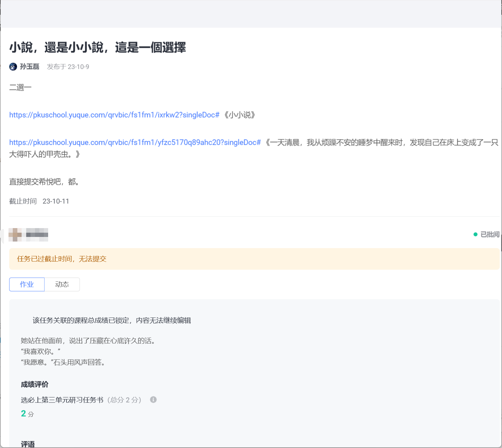Click the 选必上第三单元研习任务书 rubric label

click(x=62, y=400)
